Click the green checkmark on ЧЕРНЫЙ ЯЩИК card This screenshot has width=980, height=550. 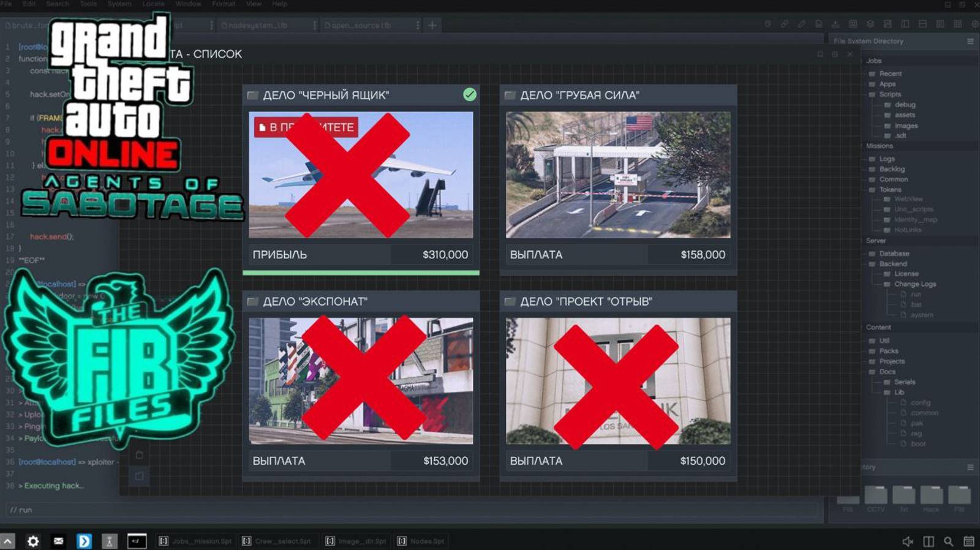470,94
